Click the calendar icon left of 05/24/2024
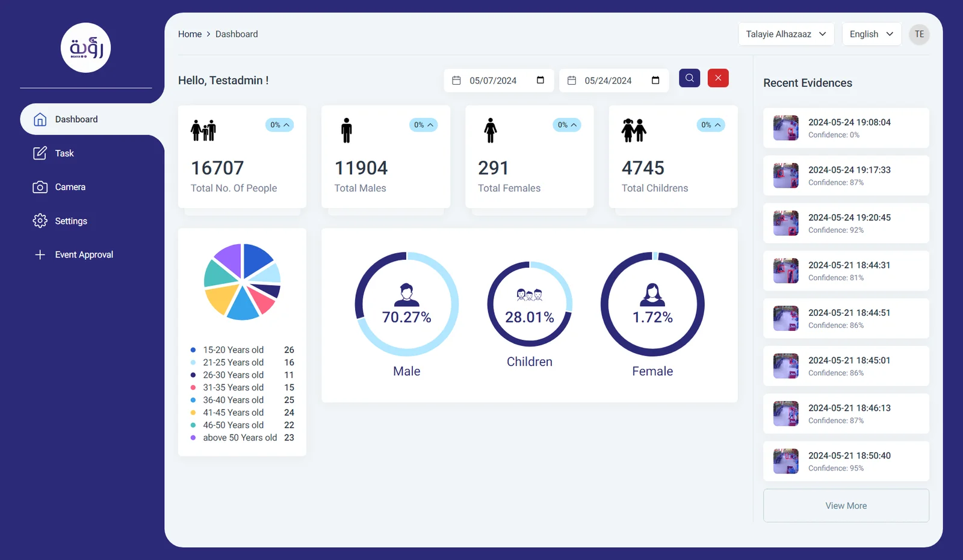Image resolution: width=963 pixels, height=560 pixels. (x=572, y=80)
